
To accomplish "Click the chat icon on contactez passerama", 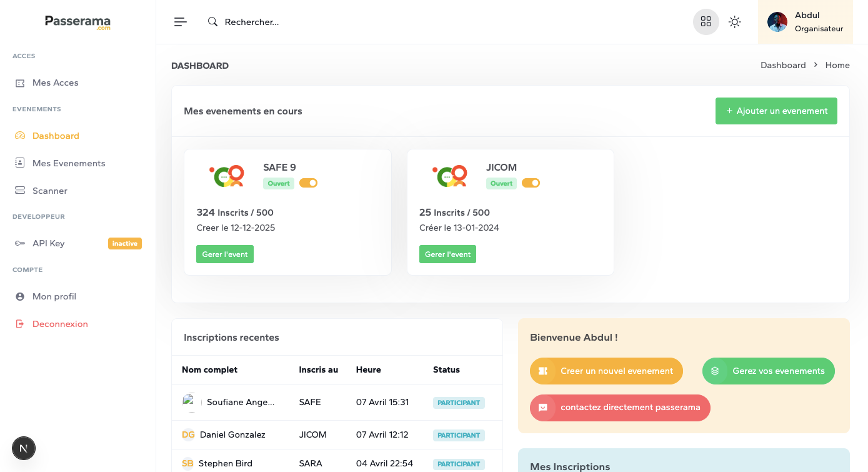I will pos(542,408).
